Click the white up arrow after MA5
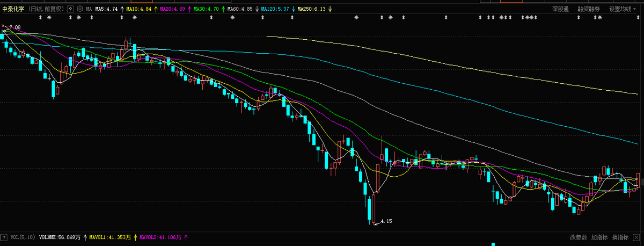Image resolution: width=644 pixels, height=246 pixels. [122, 9]
